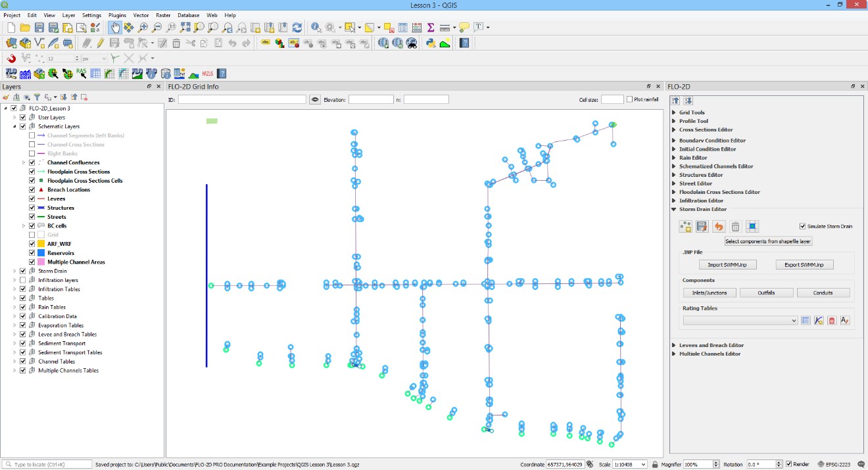Click the Open Attribute Table icon
868x470 pixels.
pyautogui.click(x=402, y=28)
